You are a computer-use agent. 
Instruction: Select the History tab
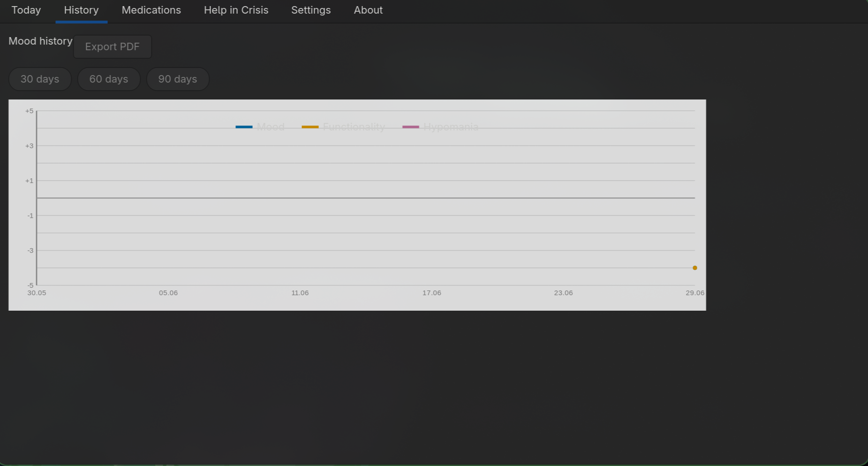tap(81, 10)
